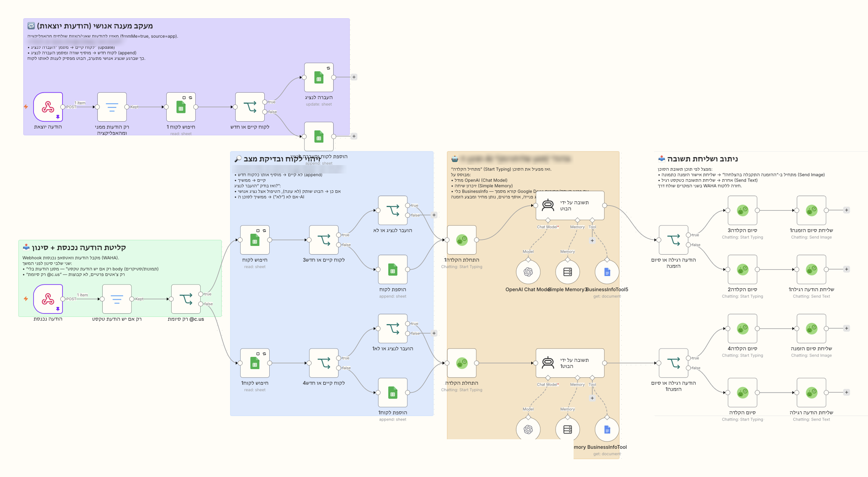
Task: Add node after שליחת הודעה רגילה output
Action: [x=847, y=393]
